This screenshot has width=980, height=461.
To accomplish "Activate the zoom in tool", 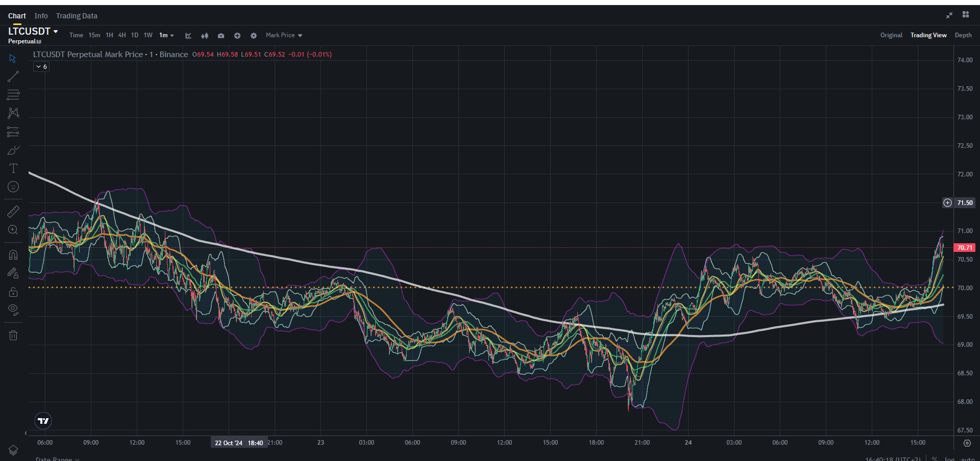I will click(x=13, y=230).
